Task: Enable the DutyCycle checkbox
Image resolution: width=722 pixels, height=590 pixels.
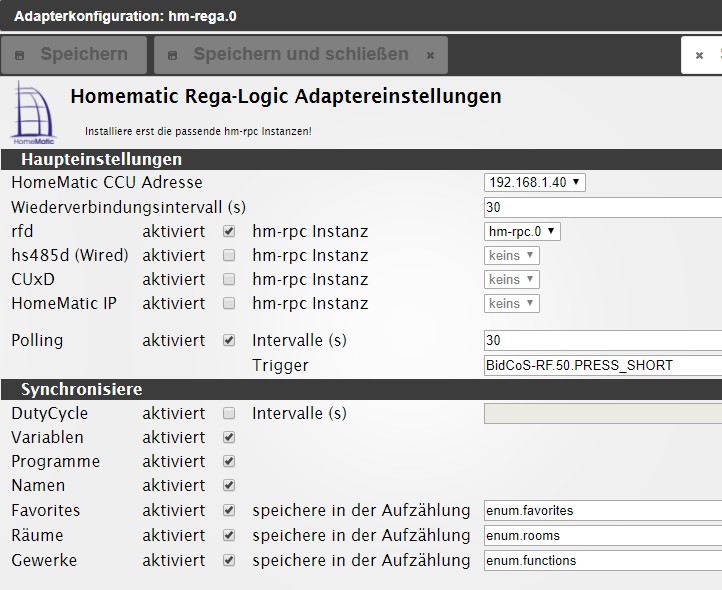Action: [x=229, y=413]
